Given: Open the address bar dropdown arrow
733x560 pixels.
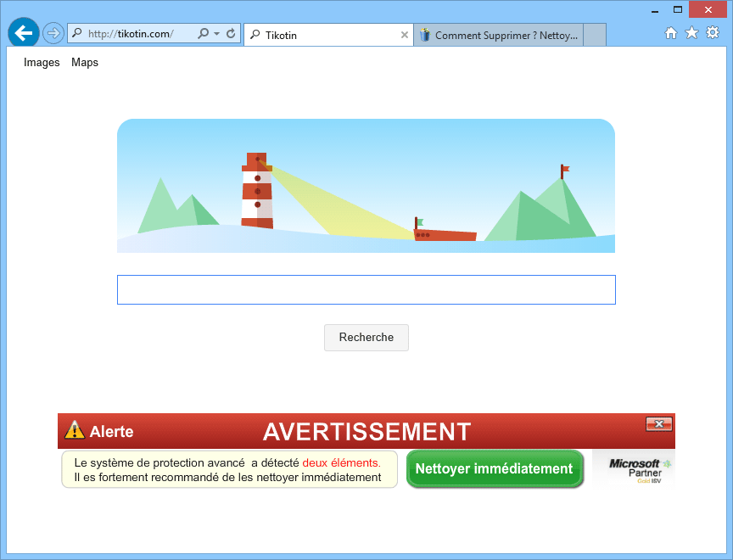Looking at the screenshot, I should tap(216, 34).
